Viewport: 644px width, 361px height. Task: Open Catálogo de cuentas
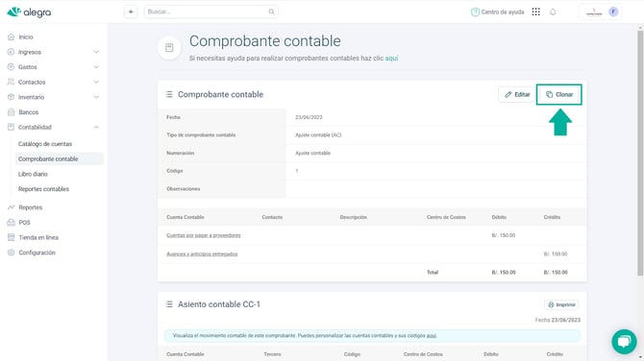(45, 144)
